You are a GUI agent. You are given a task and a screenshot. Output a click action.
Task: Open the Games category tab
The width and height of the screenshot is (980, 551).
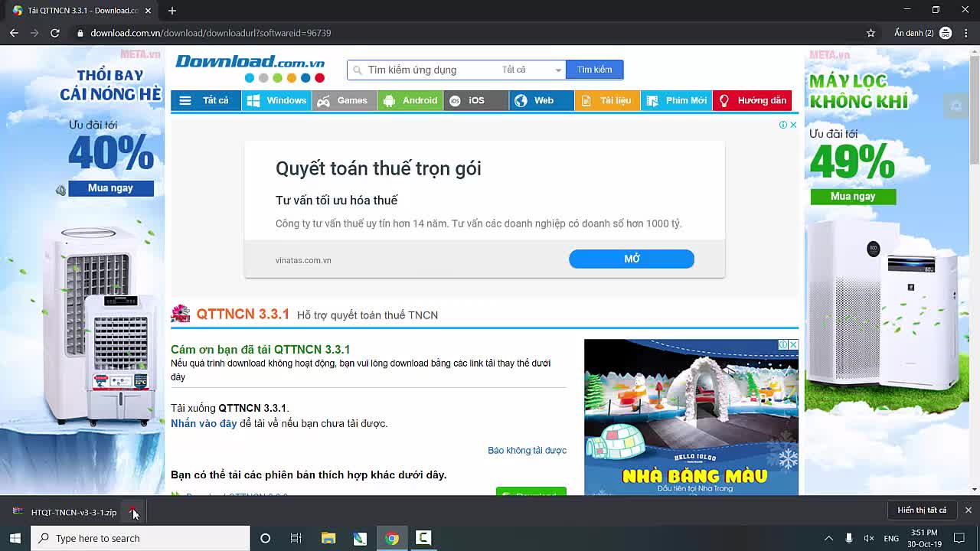tap(344, 101)
